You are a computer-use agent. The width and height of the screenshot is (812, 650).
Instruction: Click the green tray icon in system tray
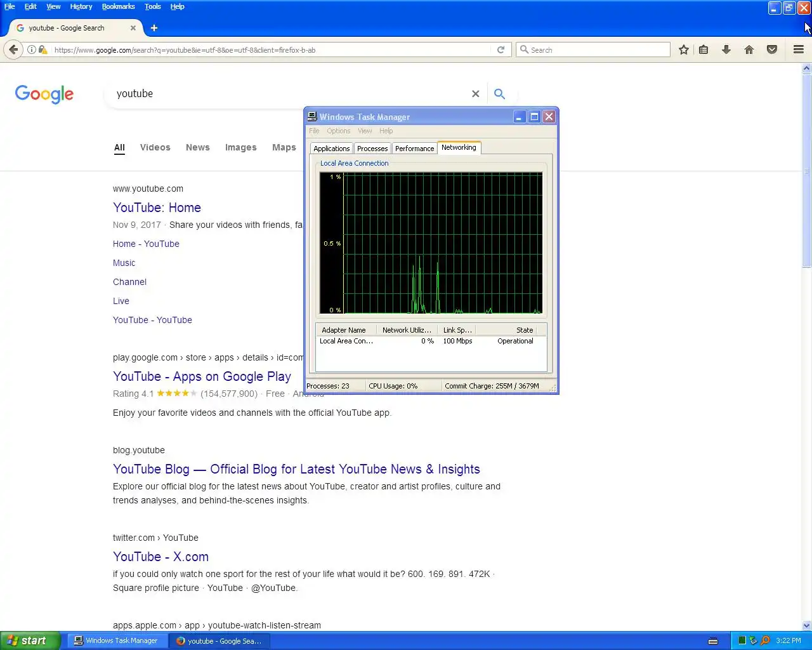coord(742,640)
